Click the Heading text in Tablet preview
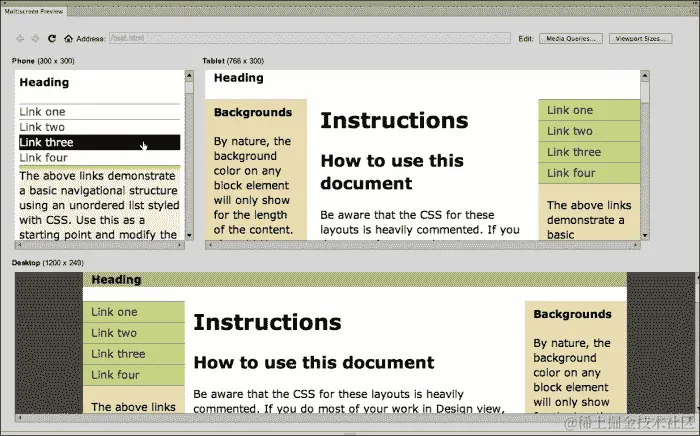 (x=238, y=78)
